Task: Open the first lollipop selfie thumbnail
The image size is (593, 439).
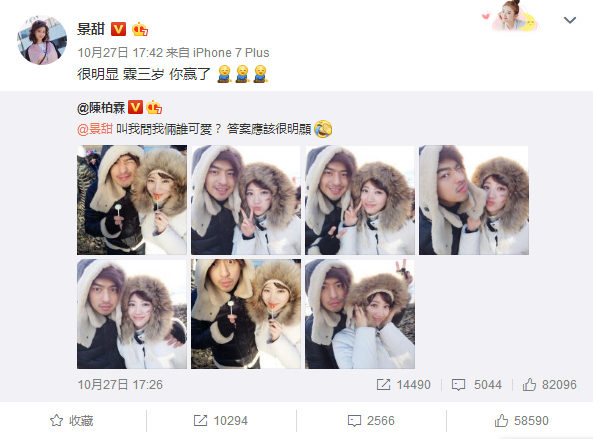Action: point(132,200)
